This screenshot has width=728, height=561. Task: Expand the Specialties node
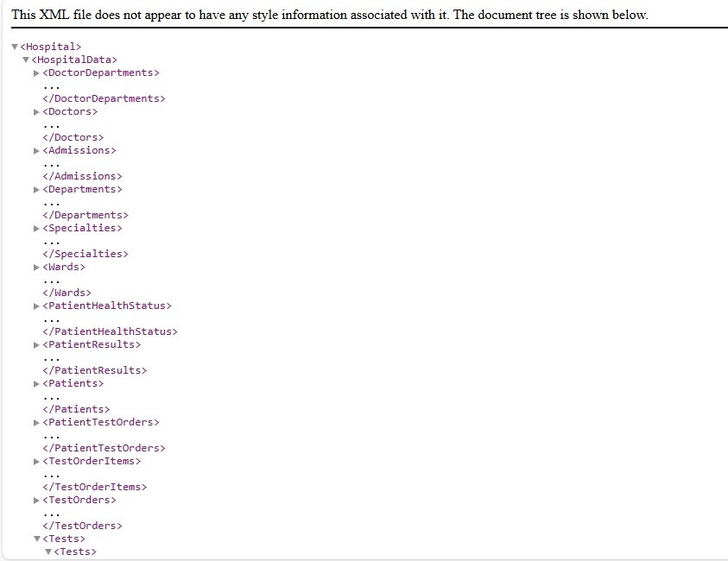point(36,229)
